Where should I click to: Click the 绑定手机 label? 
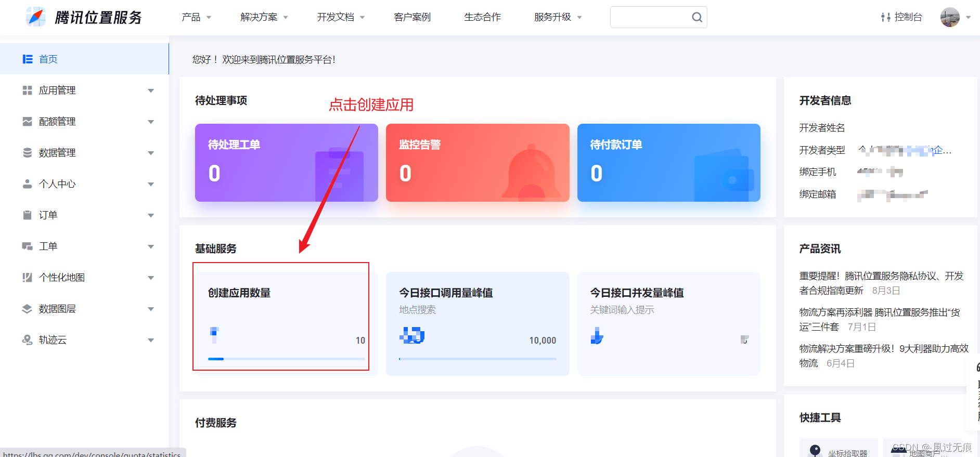point(818,172)
